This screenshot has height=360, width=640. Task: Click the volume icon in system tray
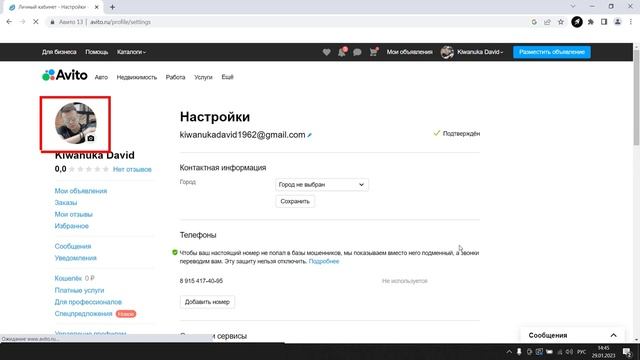tap(569, 351)
